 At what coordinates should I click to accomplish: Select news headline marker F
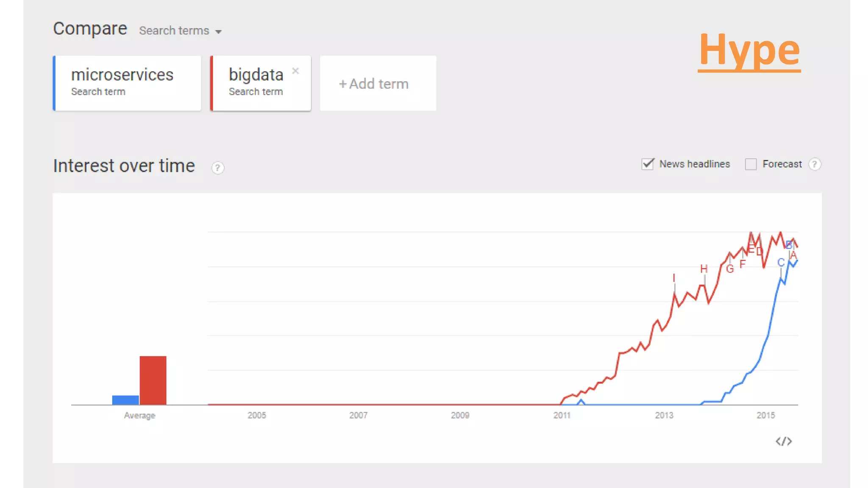pyautogui.click(x=743, y=264)
